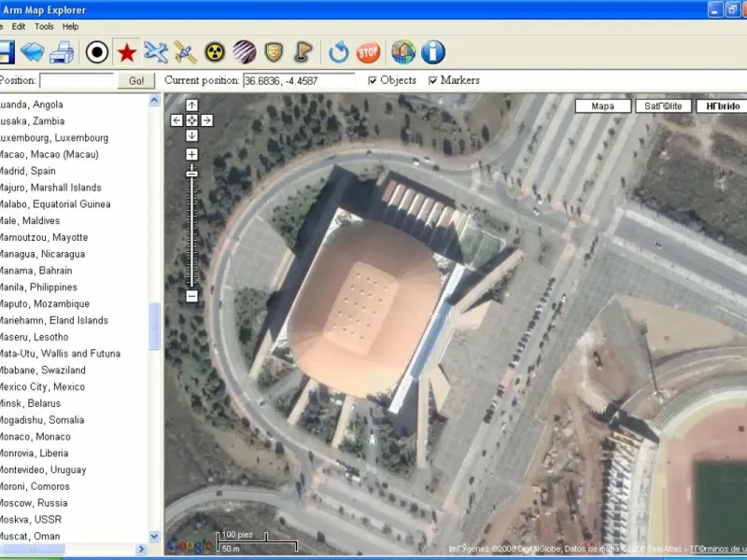Select Lusaka, Zambia in the list

[x=33, y=121]
